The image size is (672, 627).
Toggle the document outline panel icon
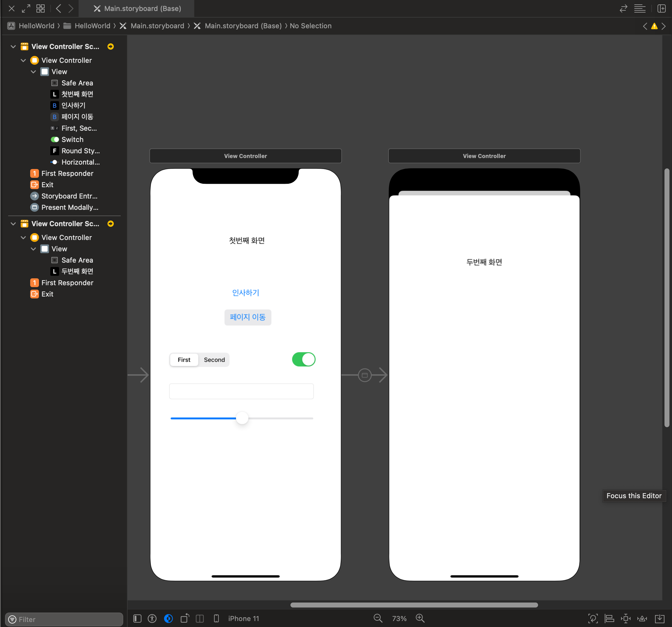click(x=137, y=618)
